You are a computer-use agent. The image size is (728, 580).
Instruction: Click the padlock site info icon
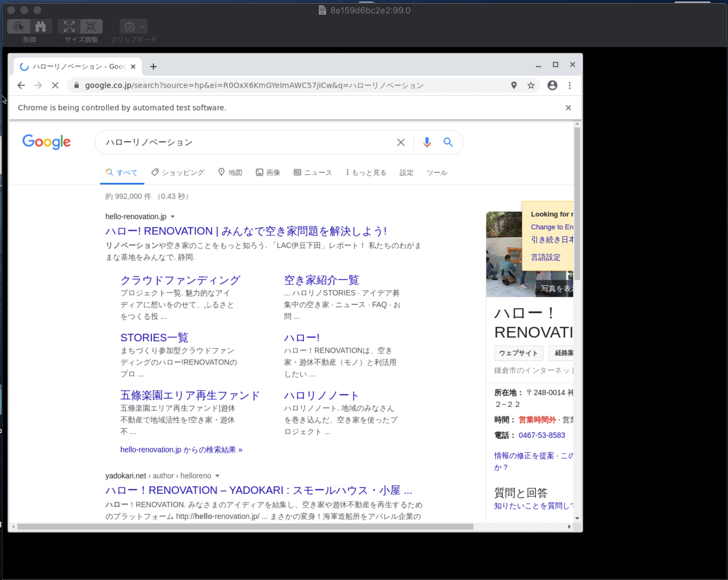(x=77, y=85)
